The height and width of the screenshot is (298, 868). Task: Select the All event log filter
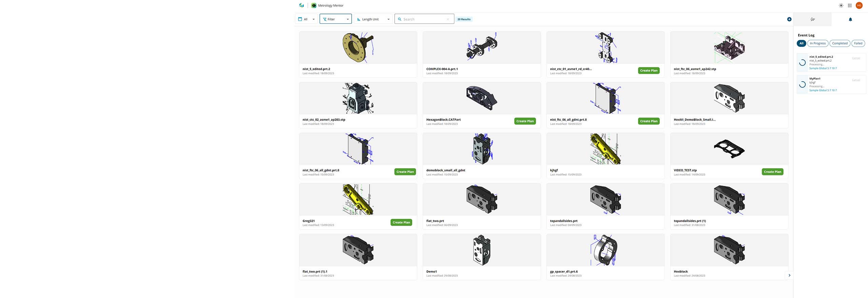(x=802, y=43)
